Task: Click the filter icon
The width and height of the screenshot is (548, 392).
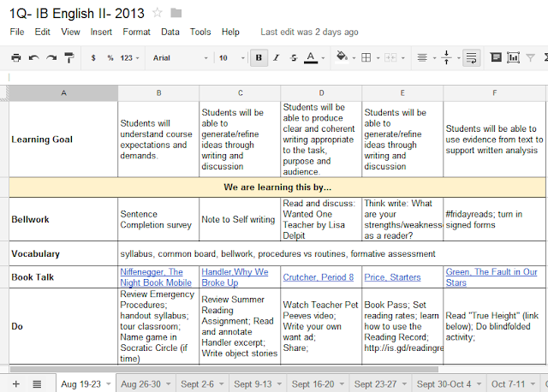Action: [x=531, y=57]
